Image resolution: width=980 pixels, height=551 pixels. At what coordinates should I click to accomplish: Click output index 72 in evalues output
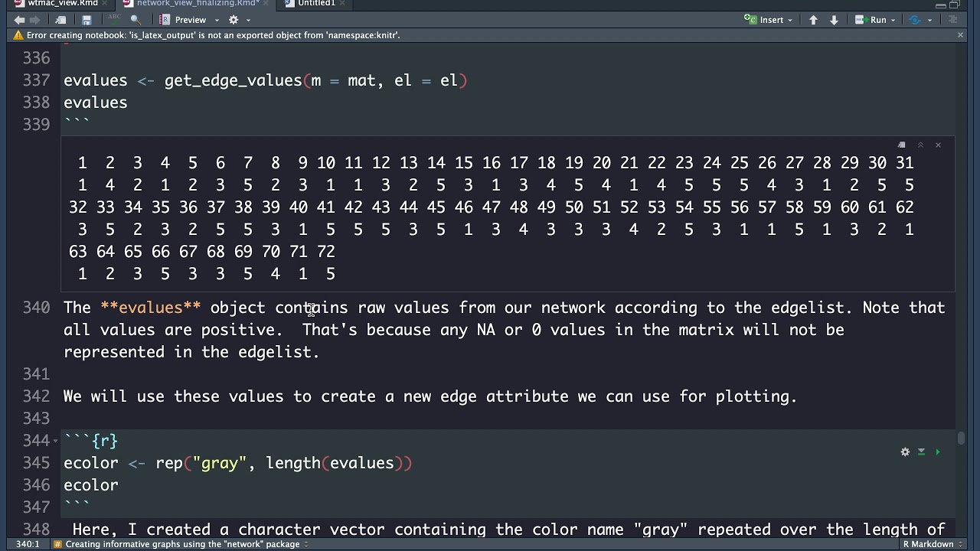point(325,252)
